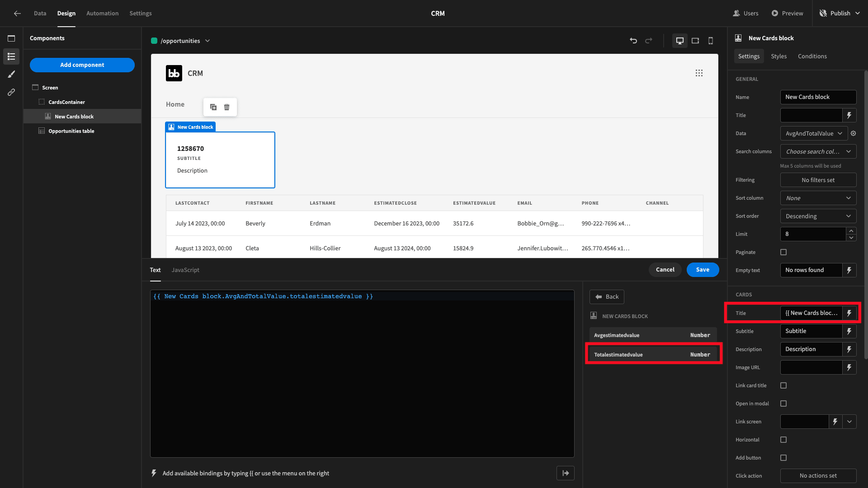Open data source settings gear icon
This screenshot has height=488, width=868.
(854, 133)
